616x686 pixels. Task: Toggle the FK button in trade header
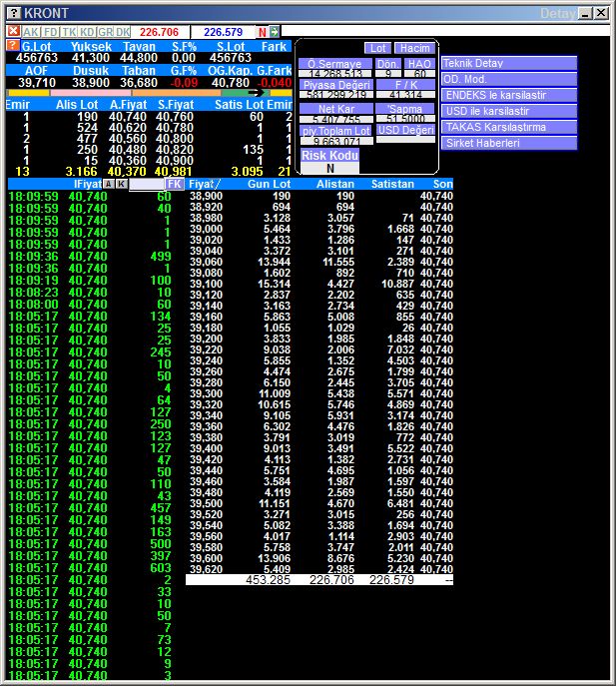(x=175, y=185)
